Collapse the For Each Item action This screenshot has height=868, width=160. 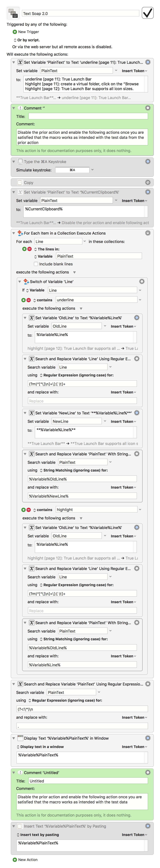[13, 233]
